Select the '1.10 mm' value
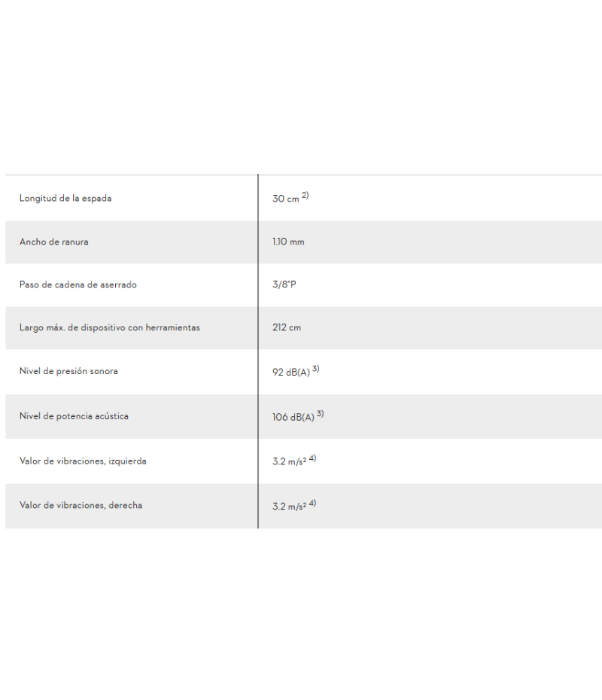Screen dimensions: 602x700 [x=288, y=242]
